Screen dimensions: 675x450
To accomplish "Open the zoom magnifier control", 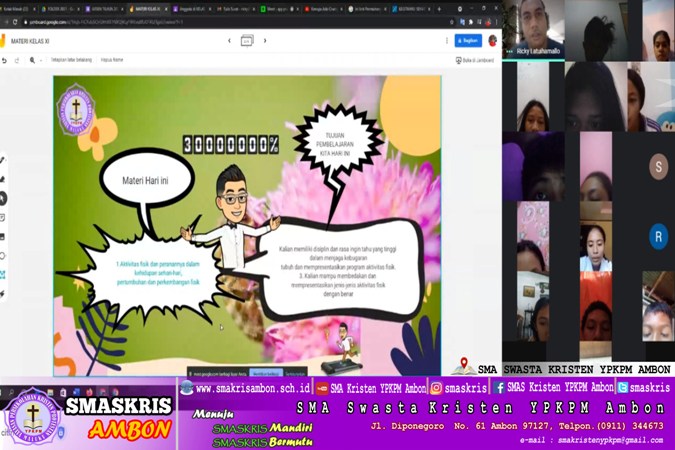I will (x=32, y=61).
